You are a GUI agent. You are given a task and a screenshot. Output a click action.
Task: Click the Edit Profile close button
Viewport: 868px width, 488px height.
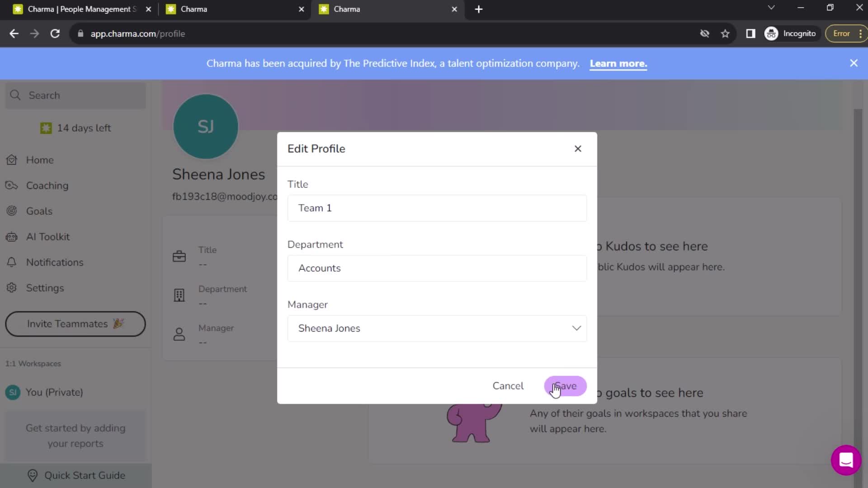click(x=577, y=148)
